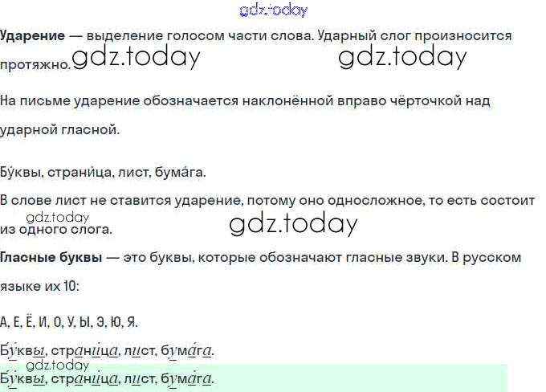Click the large gdz.today watermark at right of first paragraph
The image size is (546, 392).
click(x=402, y=57)
